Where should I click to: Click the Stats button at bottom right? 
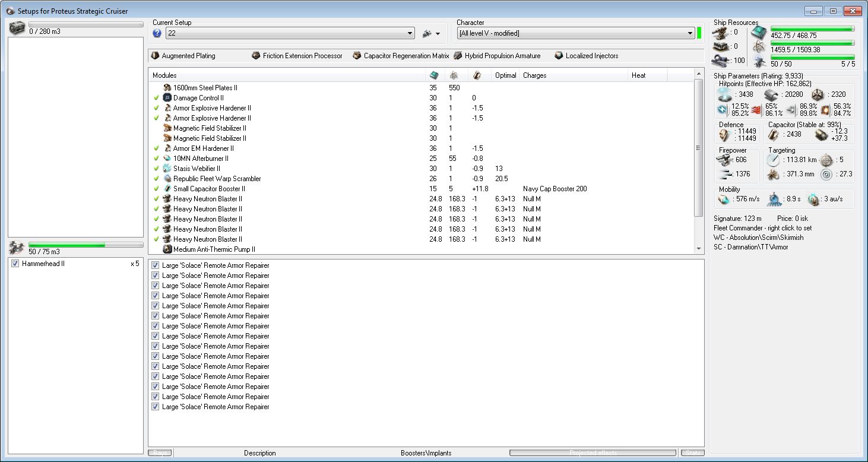(x=693, y=453)
